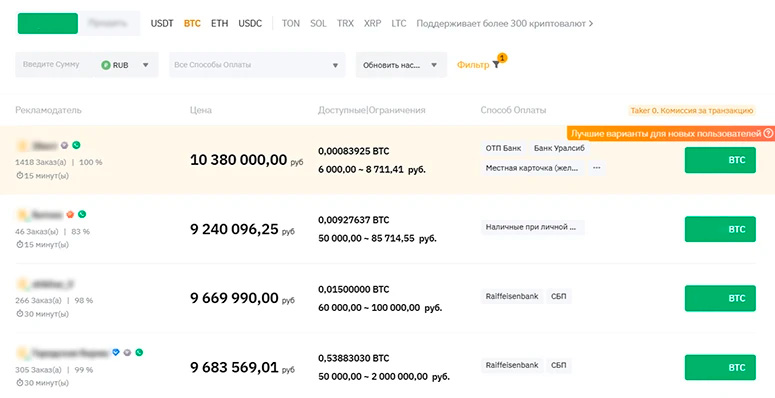Focus the 'Введите Сумму' amount field
775x398 pixels.
click(53, 65)
